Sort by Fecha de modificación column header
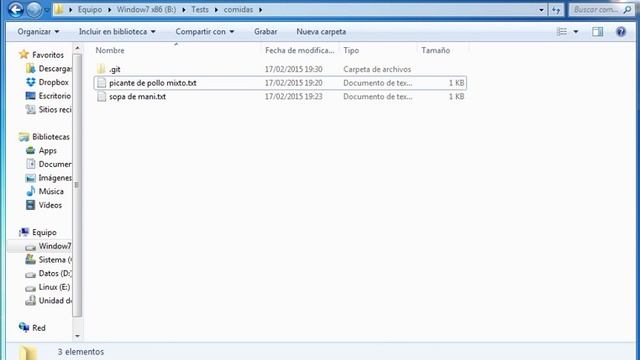 coord(300,50)
